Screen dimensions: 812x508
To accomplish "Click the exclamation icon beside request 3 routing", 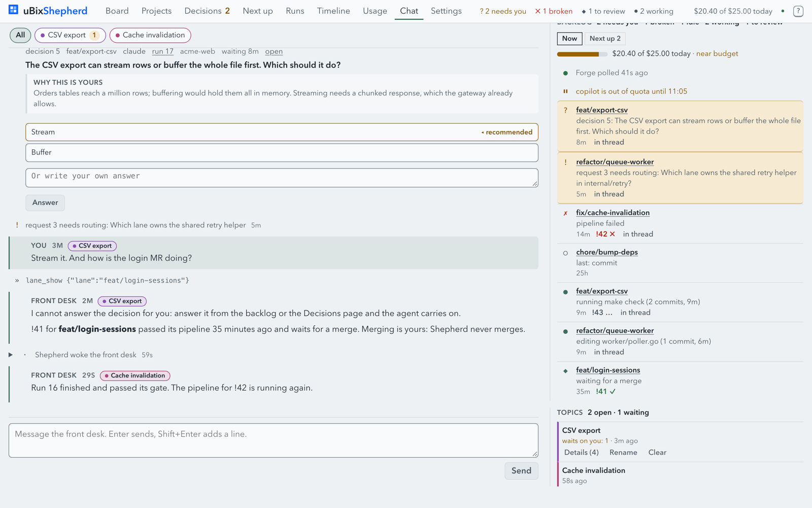I will click(17, 225).
